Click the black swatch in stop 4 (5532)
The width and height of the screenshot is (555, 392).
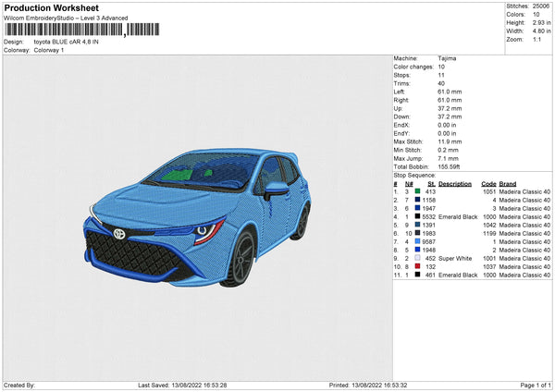click(x=418, y=216)
